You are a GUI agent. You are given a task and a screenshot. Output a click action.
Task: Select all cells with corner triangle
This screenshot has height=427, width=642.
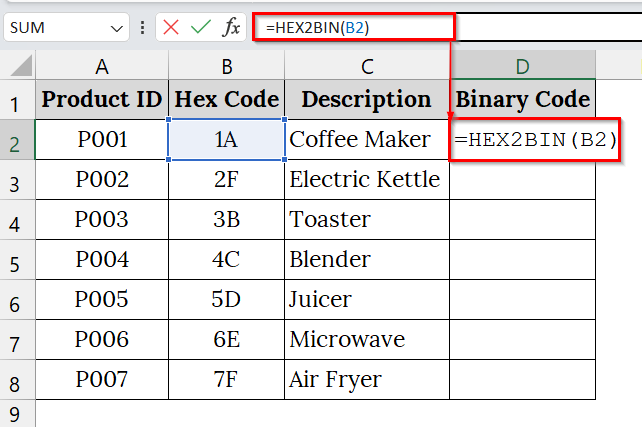coord(21,66)
